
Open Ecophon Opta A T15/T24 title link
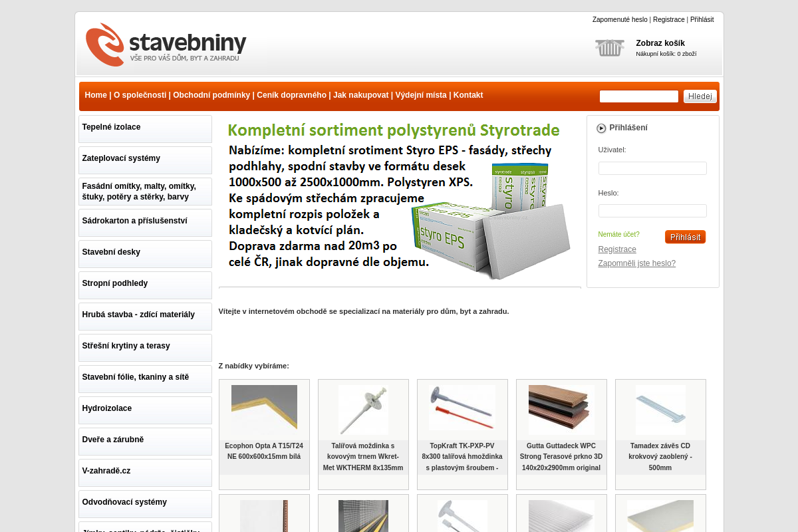click(x=264, y=452)
